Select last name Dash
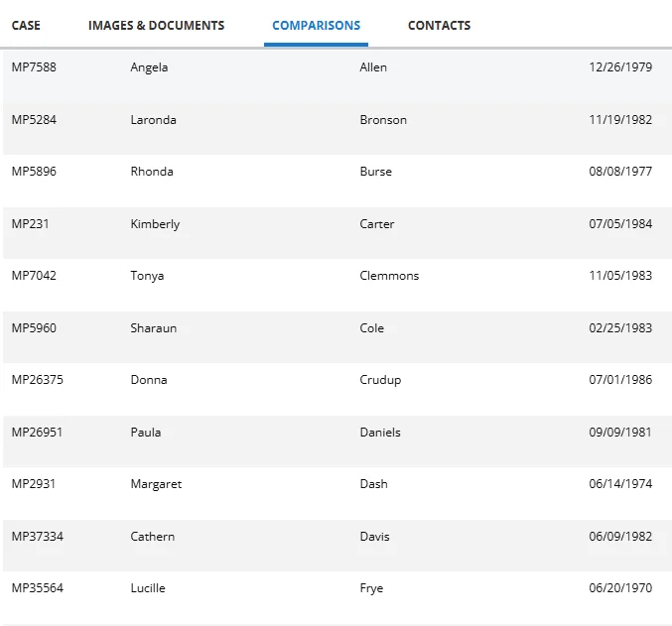The image size is (672, 626). [x=373, y=484]
